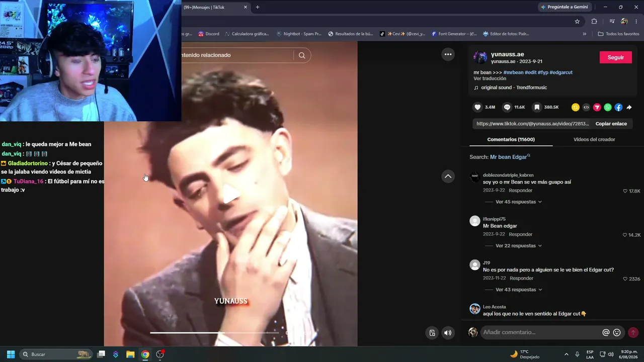Open the Discord bookmark
Viewport: 644px width, 362px height.
click(209, 34)
